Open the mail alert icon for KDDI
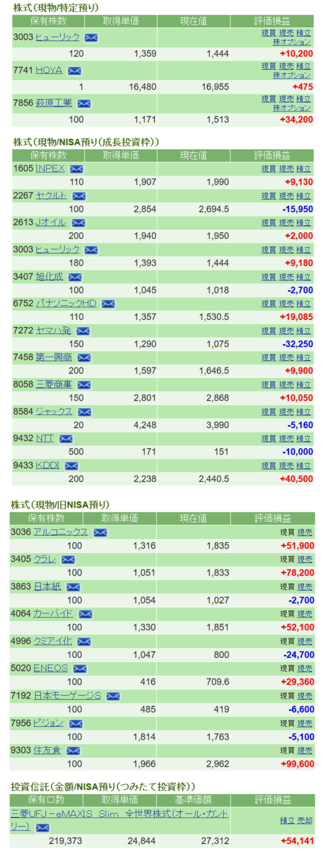This screenshot has width=326, height=868. pos(71,466)
